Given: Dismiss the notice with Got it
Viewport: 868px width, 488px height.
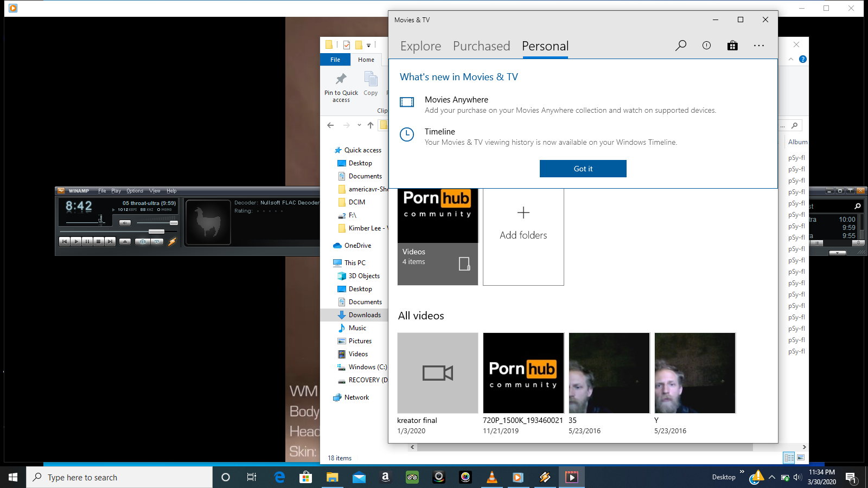Looking at the screenshot, I should click(x=583, y=169).
